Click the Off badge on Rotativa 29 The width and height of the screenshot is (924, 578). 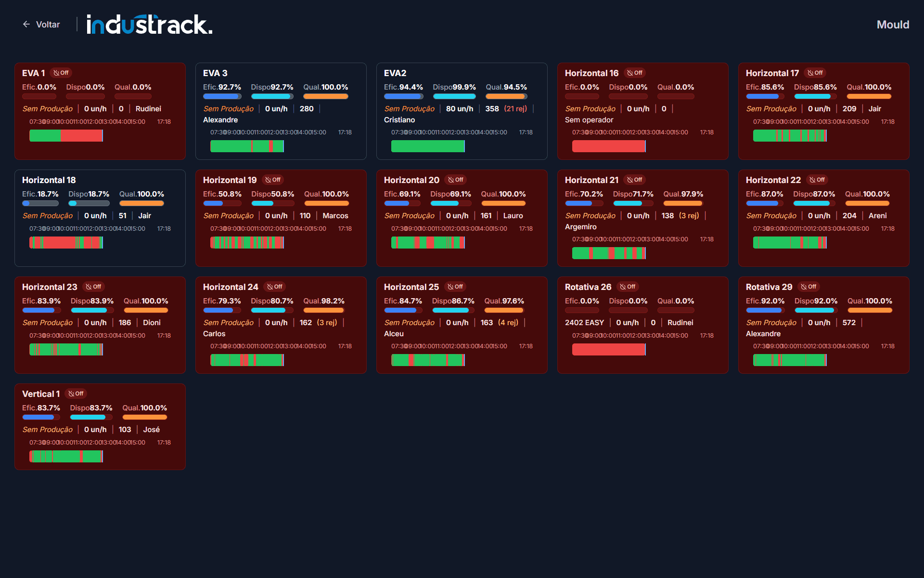click(808, 287)
